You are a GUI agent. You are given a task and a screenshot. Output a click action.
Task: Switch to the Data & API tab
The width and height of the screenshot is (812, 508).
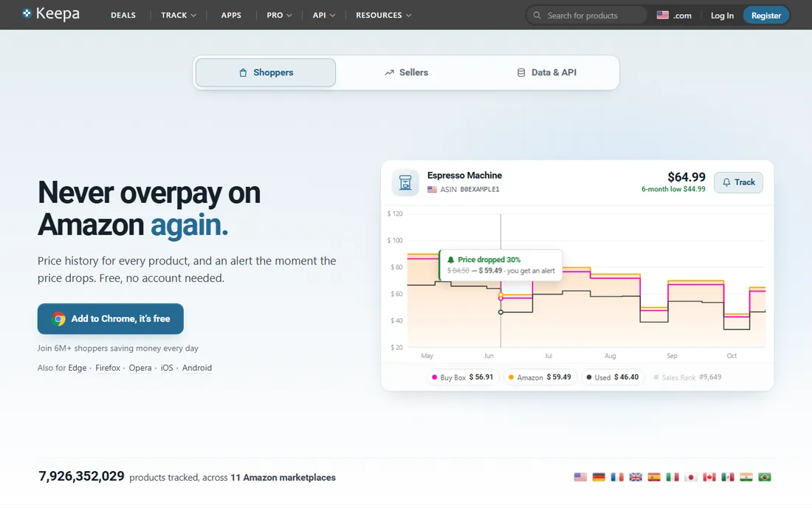coord(547,72)
